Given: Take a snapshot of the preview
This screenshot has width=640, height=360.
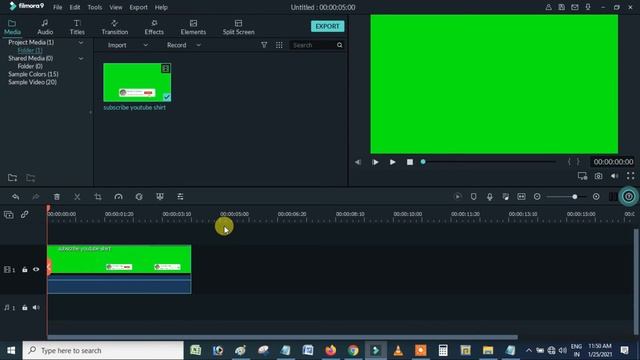Looking at the screenshot, I should (598, 176).
